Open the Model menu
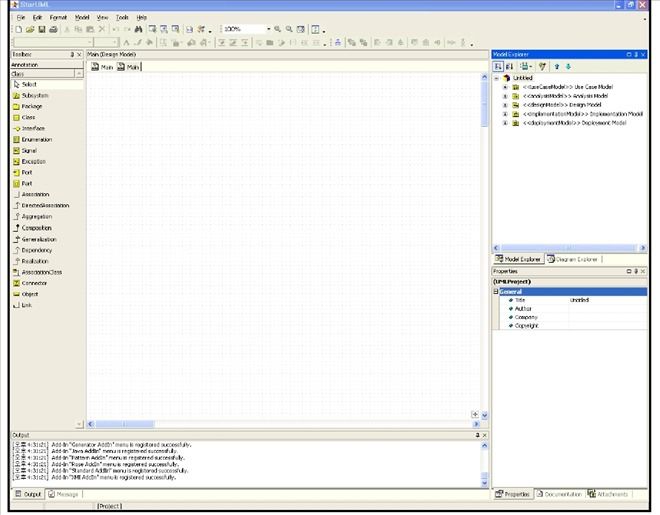 tap(82, 17)
